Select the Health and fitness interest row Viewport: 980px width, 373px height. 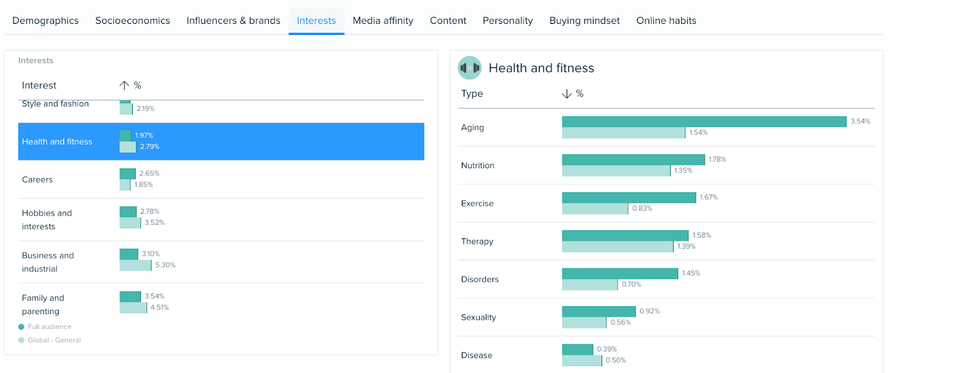coord(221,141)
